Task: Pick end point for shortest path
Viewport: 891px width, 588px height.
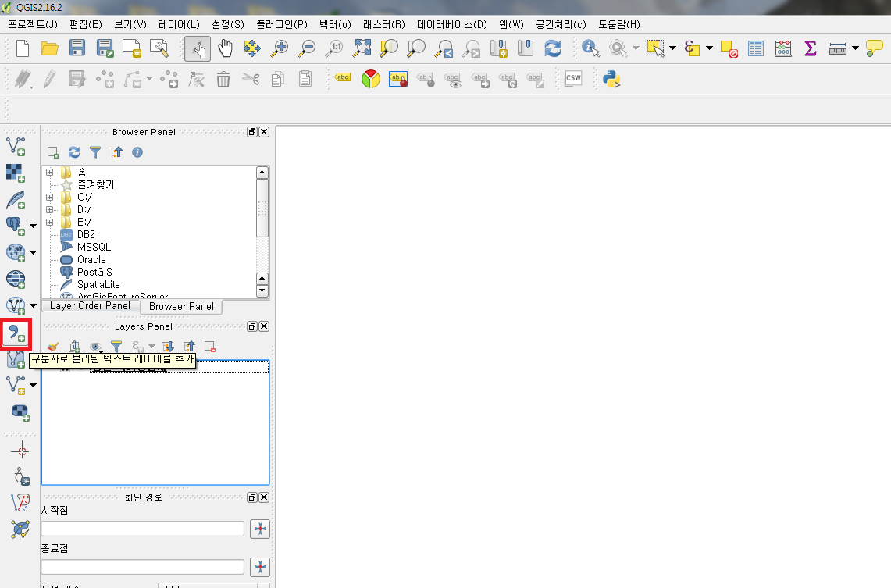Action: click(x=260, y=567)
